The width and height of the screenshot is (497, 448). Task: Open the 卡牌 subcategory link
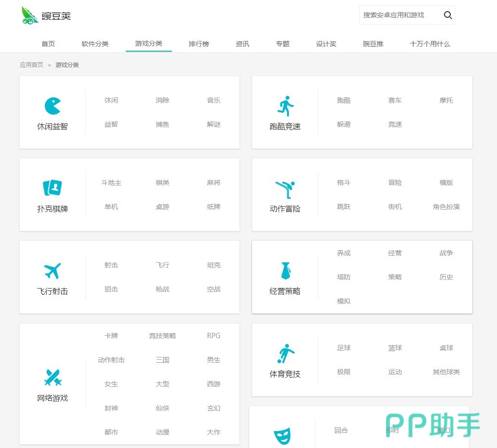[x=111, y=336]
